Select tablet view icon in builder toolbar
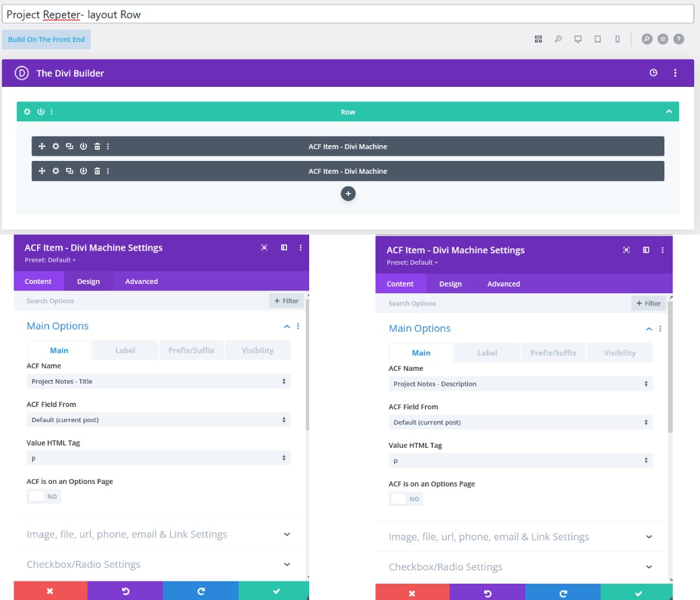The image size is (700, 600). [597, 39]
